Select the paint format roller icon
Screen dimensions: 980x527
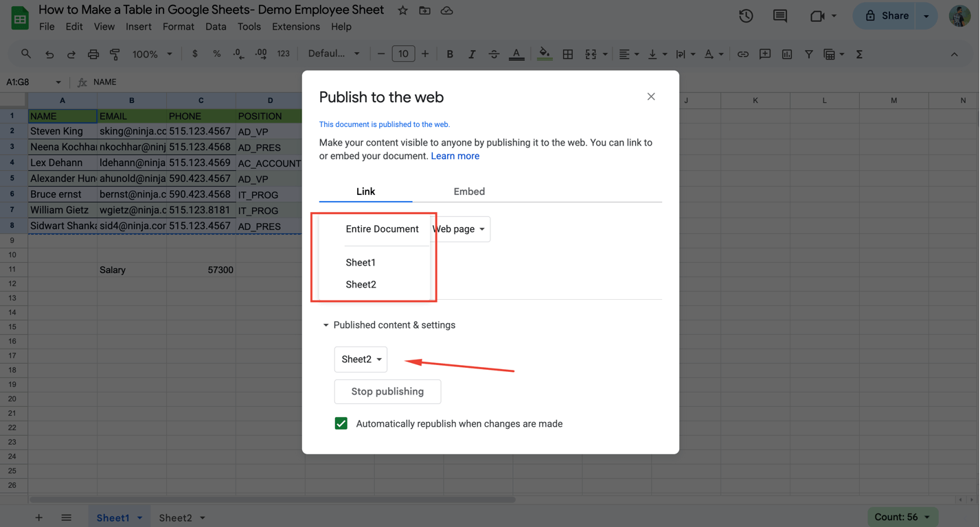coord(115,54)
